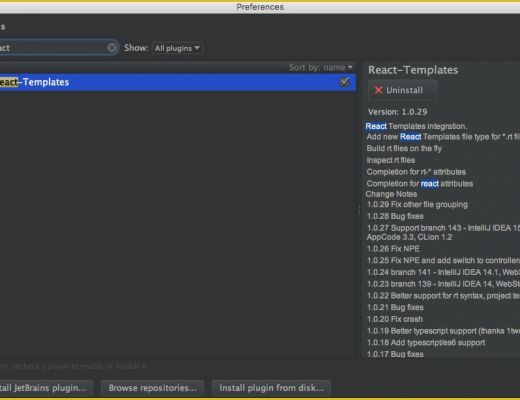Open the Sort by: name dropdown
Screen dimensions: 520x400
pos(320,68)
